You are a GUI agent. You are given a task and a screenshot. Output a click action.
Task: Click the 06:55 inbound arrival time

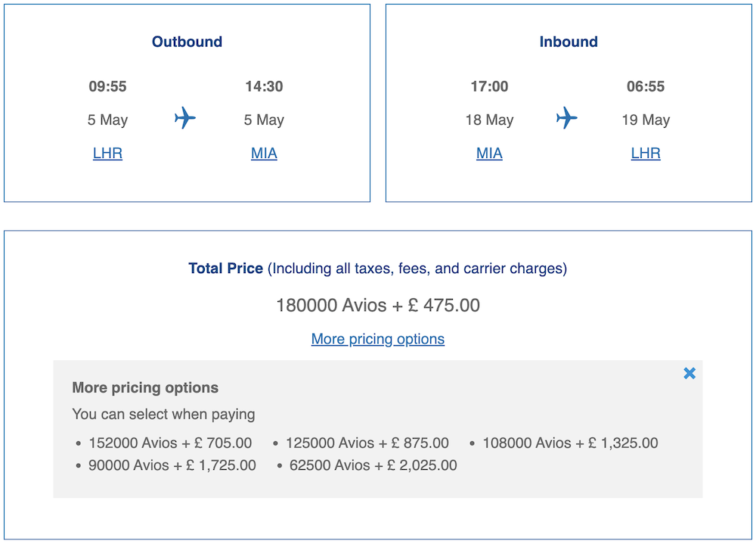tap(646, 86)
